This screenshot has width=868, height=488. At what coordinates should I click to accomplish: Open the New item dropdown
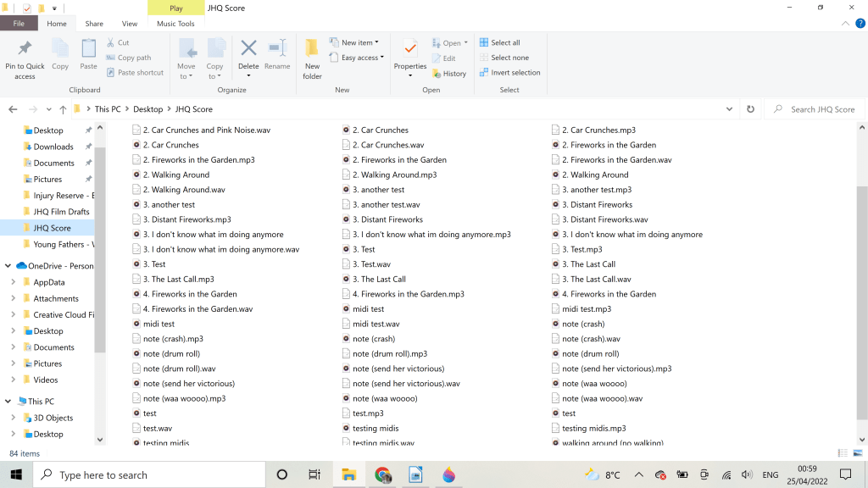[359, 42]
